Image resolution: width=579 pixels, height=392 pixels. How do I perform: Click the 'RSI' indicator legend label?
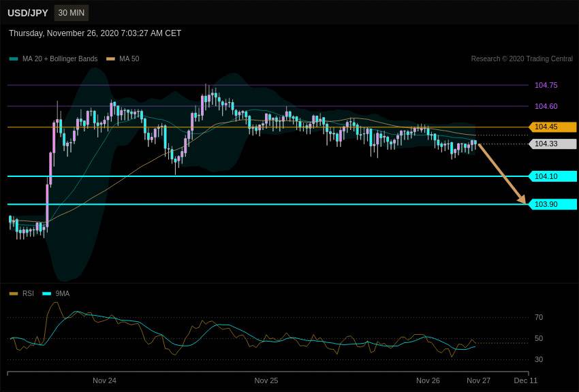[28, 293]
